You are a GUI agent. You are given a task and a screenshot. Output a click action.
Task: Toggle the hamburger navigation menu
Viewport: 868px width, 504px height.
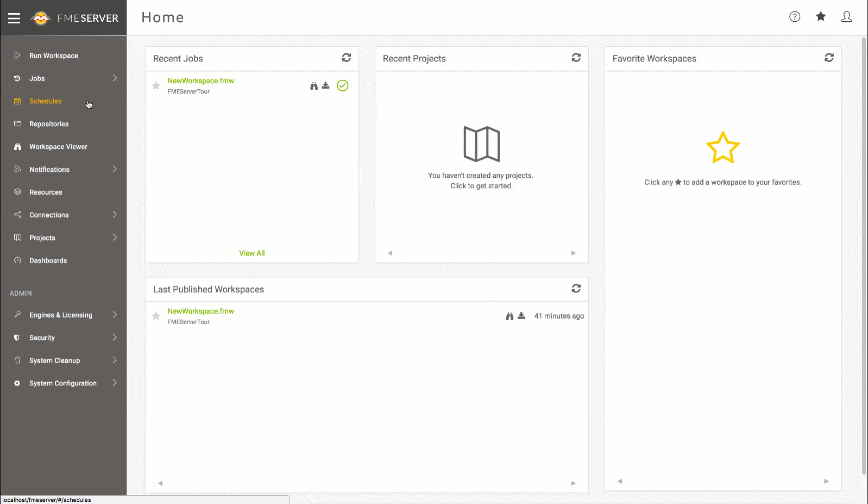(x=14, y=18)
